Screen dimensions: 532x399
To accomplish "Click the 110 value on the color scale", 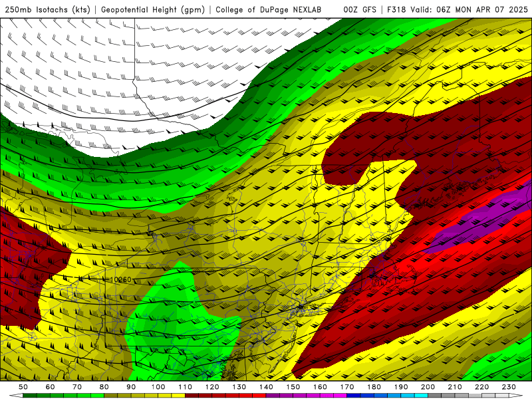I will click(x=186, y=387).
